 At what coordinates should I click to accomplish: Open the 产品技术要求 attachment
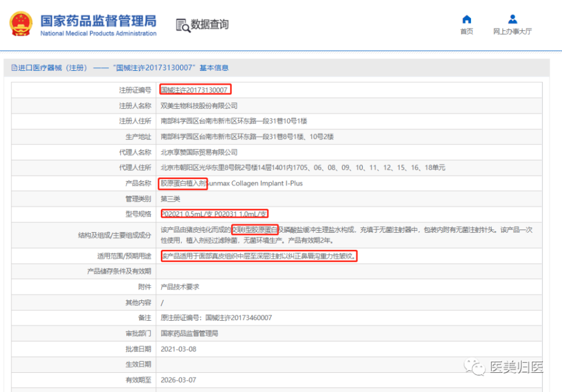(179, 287)
